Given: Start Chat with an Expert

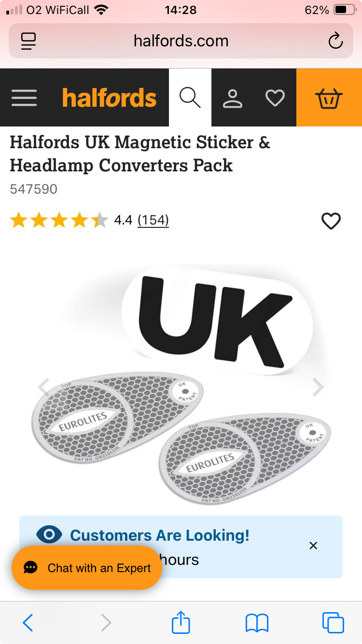Looking at the screenshot, I should click(x=87, y=568).
